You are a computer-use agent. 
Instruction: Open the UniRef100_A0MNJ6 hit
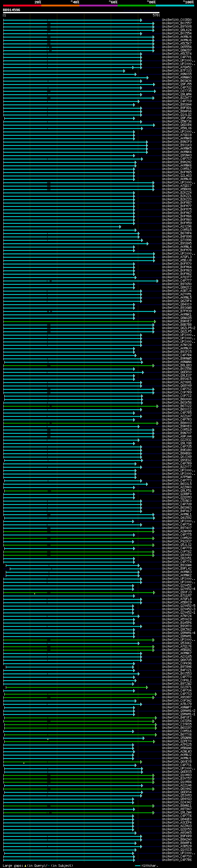click(x=177, y=40)
